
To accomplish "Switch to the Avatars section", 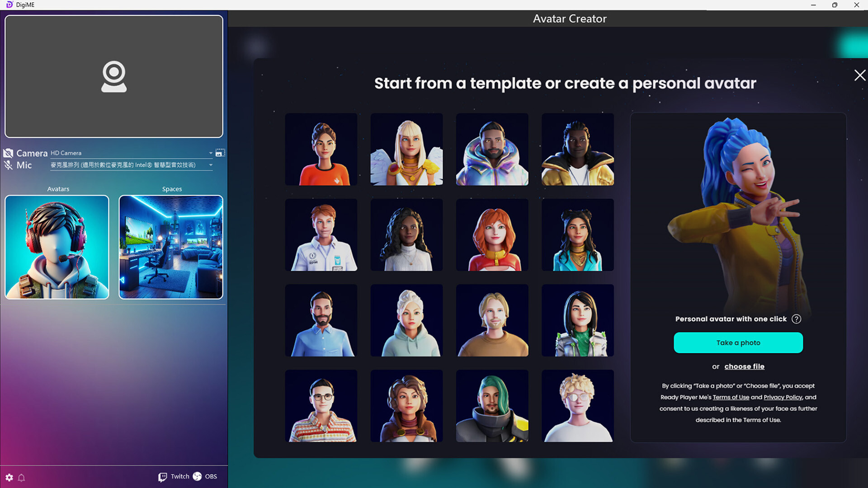I will click(58, 189).
